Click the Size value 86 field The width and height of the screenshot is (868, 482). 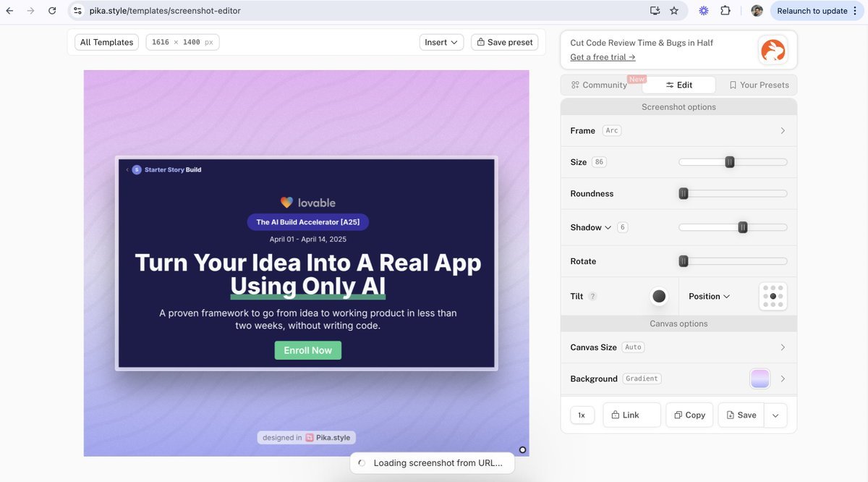[x=599, y=162]
